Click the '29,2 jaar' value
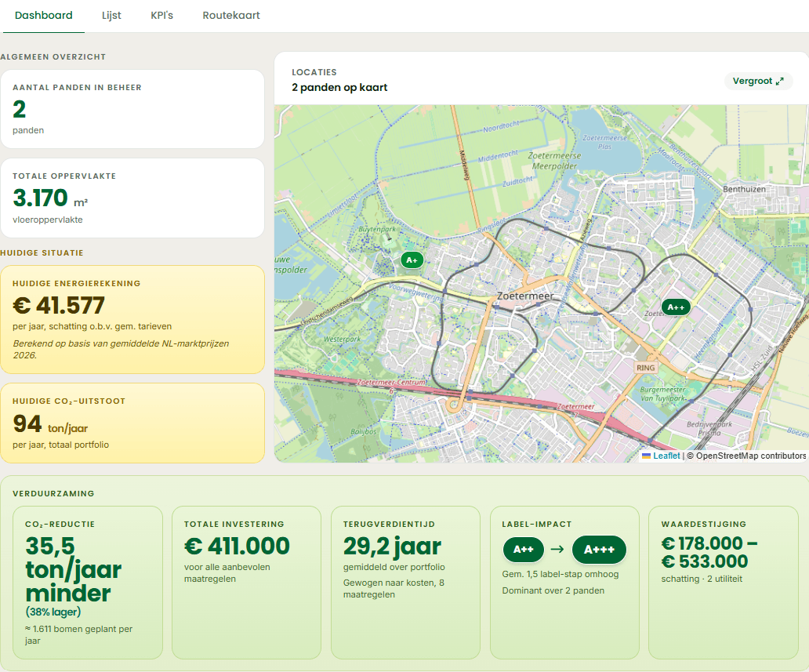 coord(392,547)
